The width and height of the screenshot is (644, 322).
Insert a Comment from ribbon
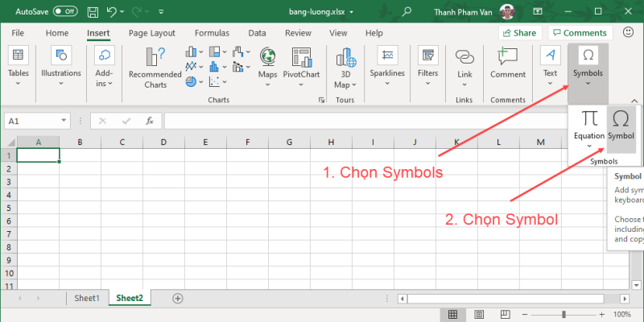(508, 64)
